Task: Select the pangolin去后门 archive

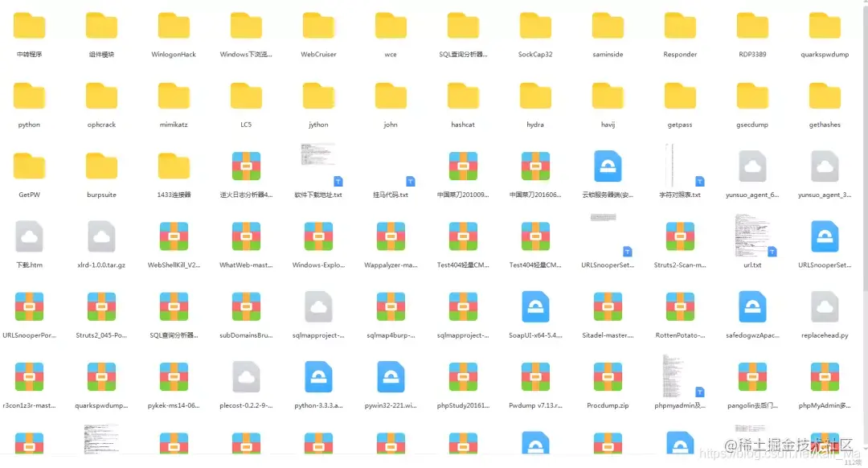Action: click(x=752, y=376)
